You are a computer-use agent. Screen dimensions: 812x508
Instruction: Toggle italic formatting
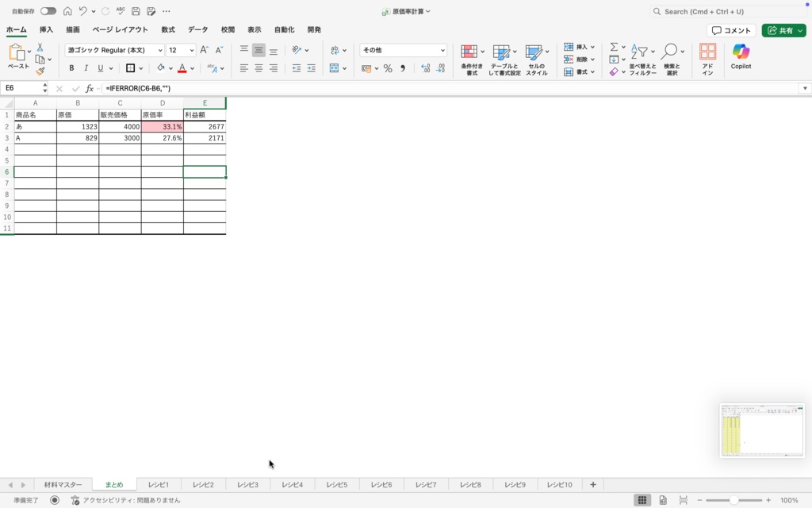coord(86,68)
